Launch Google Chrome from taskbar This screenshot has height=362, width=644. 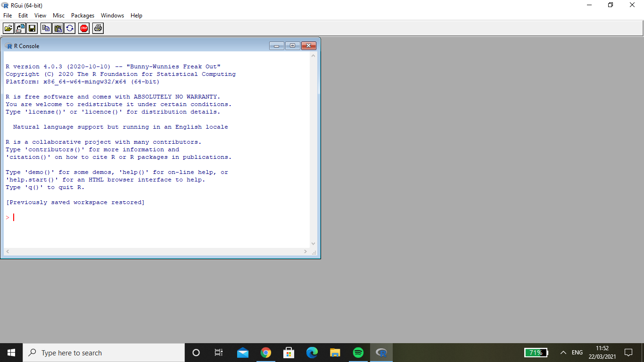[266, 353]
